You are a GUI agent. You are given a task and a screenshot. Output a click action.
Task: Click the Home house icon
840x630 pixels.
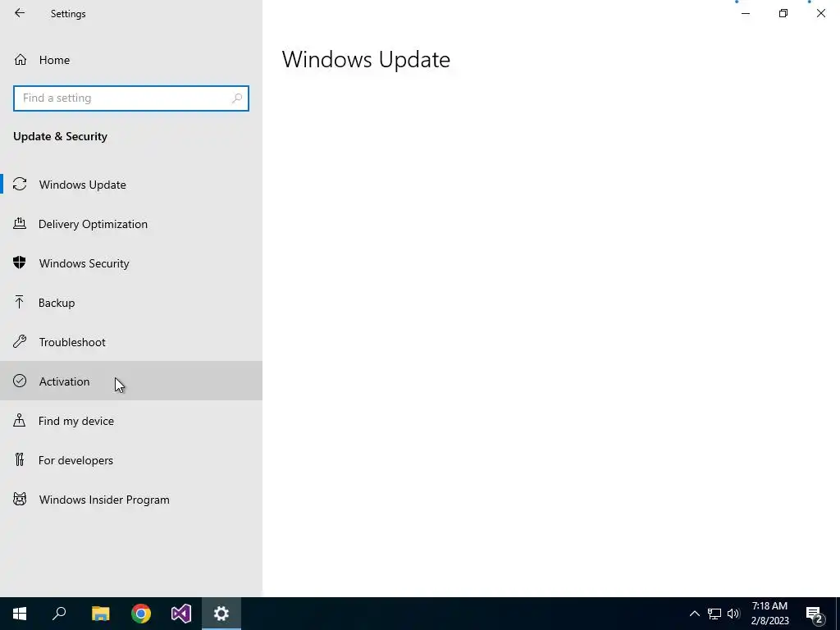[x=21, y=59]
